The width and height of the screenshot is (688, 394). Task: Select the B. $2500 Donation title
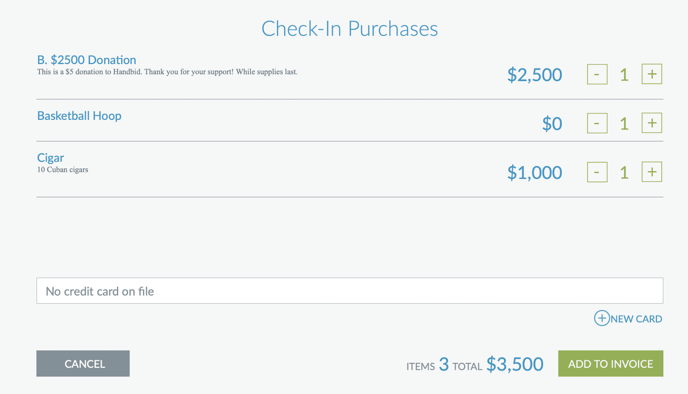[86, 60]
